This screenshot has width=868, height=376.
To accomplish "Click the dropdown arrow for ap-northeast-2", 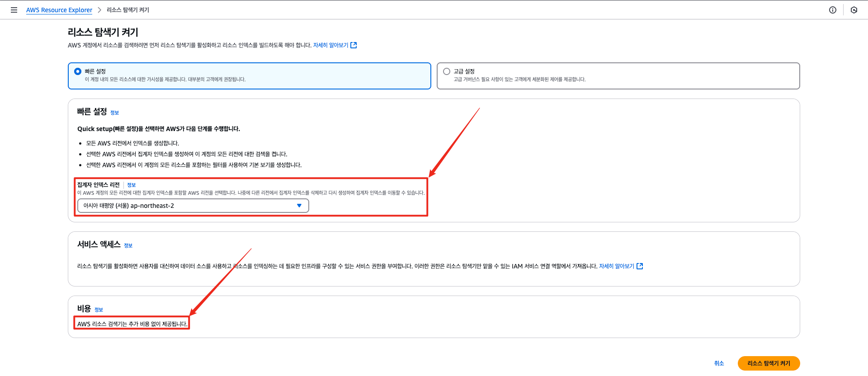I will (x=299, y=206).
